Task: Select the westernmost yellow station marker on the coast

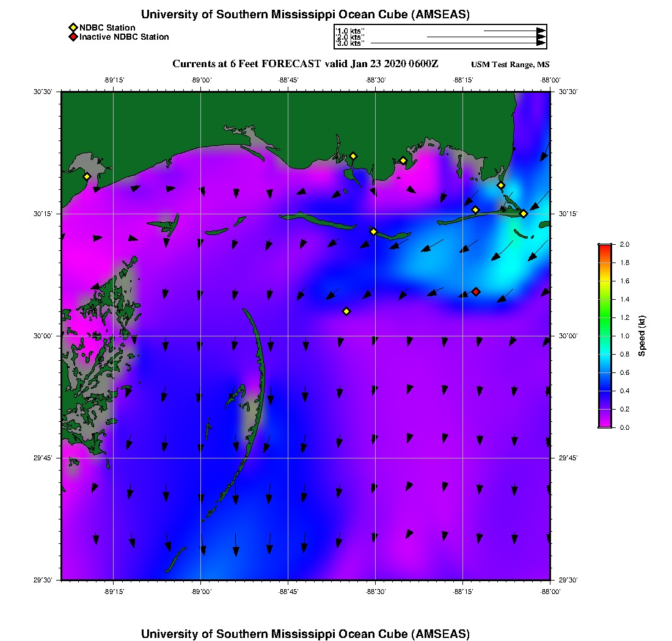Action: [87, 176]
